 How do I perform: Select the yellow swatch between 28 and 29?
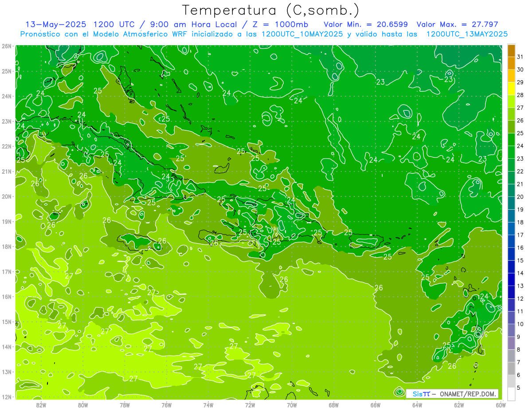point(511,89)
